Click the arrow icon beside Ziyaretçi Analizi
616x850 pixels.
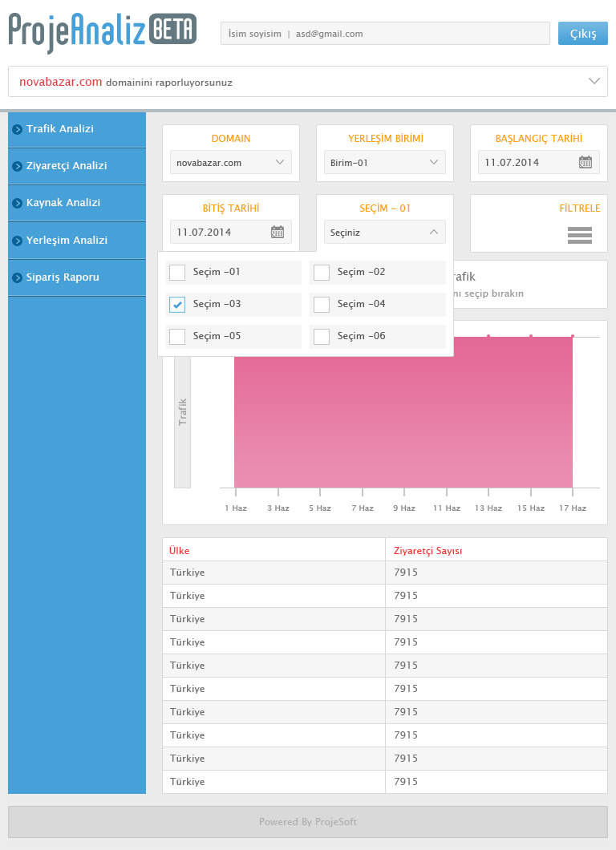click(x=17, y=166)
